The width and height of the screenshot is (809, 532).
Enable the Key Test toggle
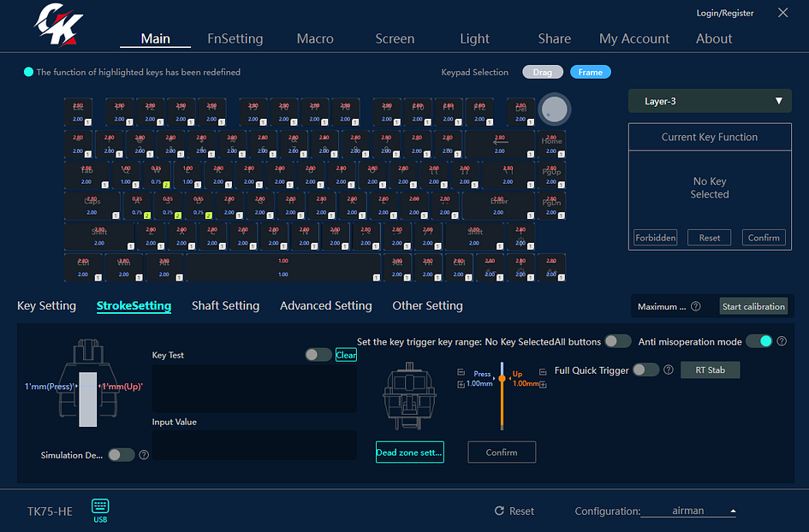click(x=318, y=355)
